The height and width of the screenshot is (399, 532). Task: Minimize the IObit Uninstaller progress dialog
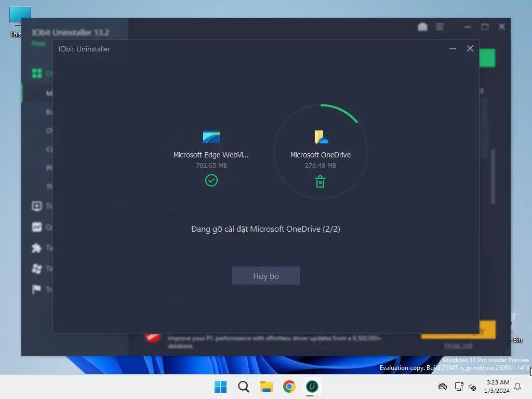453,48
